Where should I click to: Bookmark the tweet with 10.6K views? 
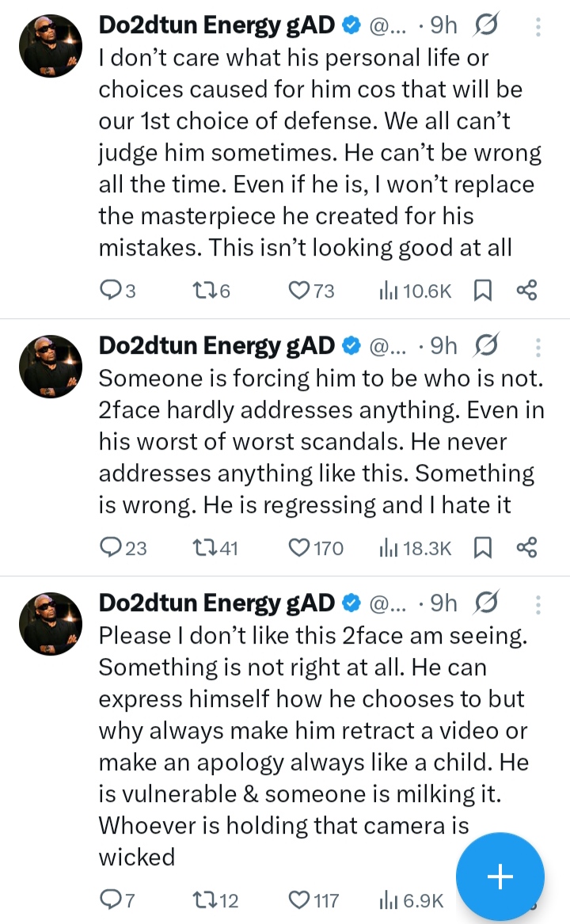pyautogui.click(x=482, y=291)
